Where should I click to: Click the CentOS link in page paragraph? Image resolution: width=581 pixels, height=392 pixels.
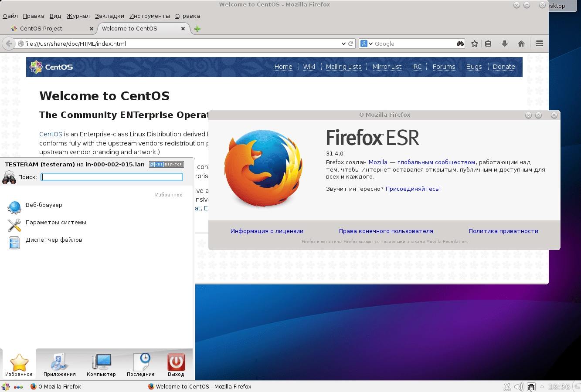pos(51,134)
